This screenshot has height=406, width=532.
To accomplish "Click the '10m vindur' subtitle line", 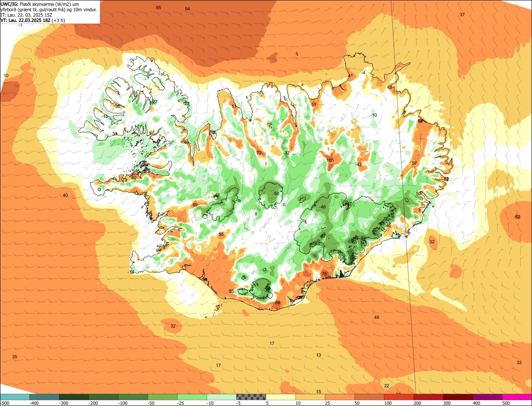I will point(49,9).
